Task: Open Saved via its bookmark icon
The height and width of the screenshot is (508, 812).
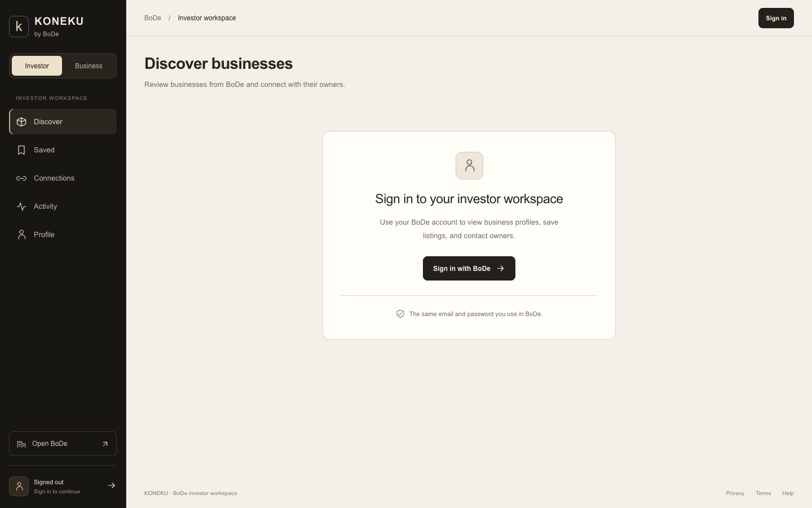Action: coord(21,150)
